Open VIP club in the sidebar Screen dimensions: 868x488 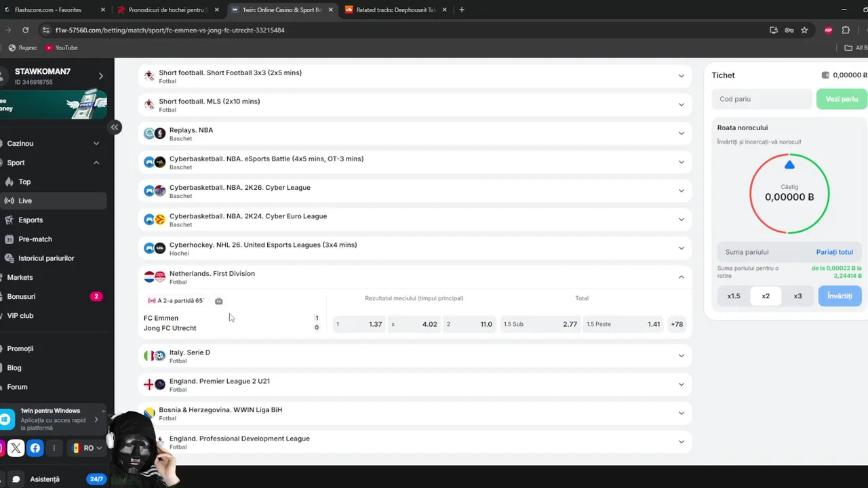53,315
